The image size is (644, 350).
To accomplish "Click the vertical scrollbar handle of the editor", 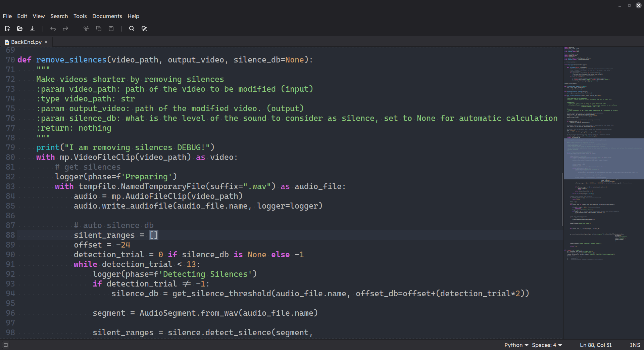I will point(562,199).
